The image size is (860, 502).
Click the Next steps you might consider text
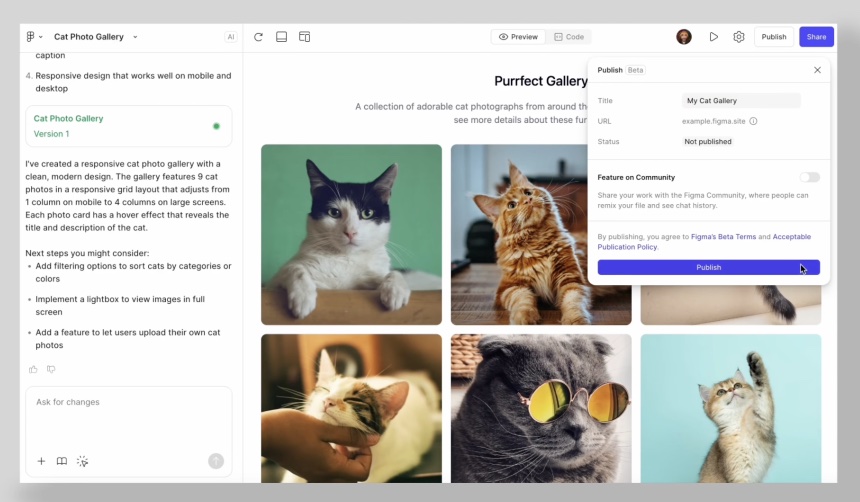tap(87, 253)
